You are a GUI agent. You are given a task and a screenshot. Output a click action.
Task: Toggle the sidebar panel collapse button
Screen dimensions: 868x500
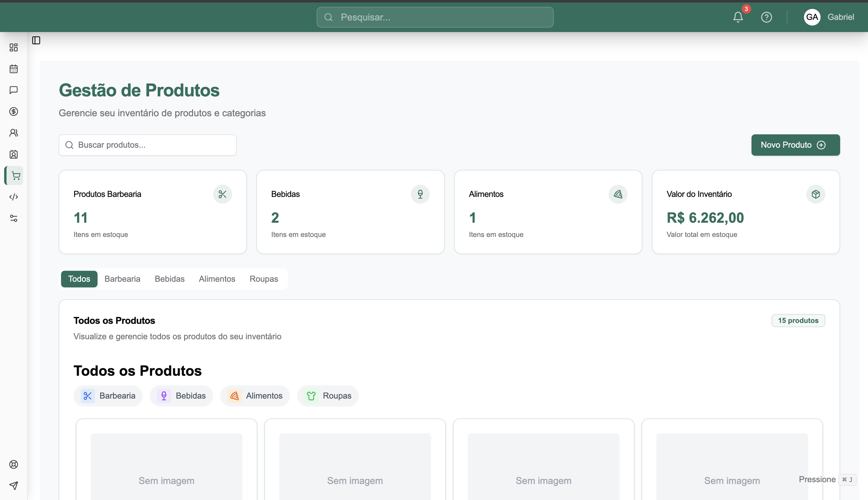(x=36, y=41)
